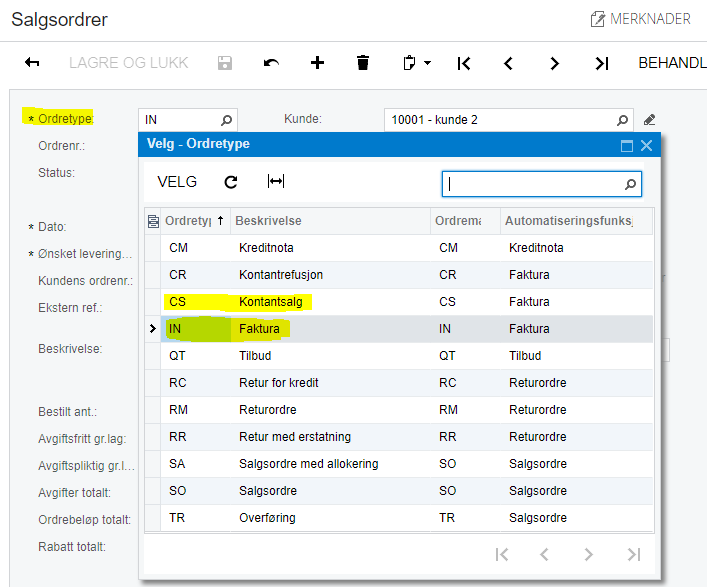Maximize the Velg - Ordretype dialog
This screenshot has width=707, height=587.
[627, 146]
